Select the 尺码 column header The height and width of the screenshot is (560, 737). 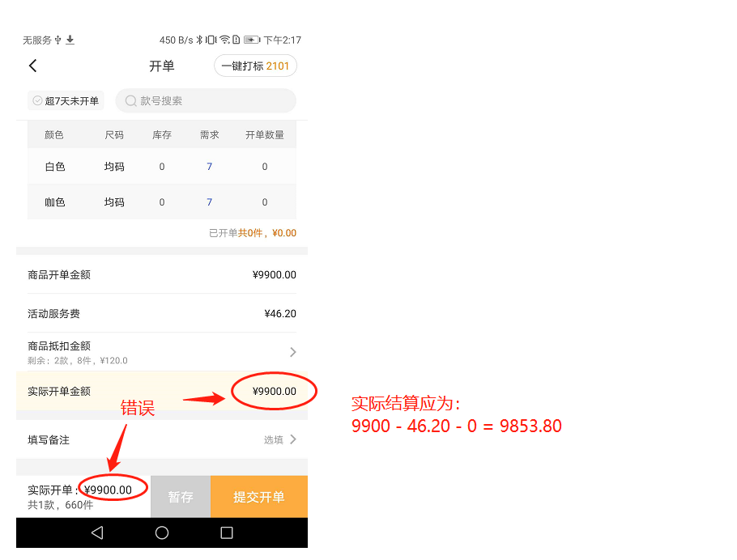pos(114,135)
